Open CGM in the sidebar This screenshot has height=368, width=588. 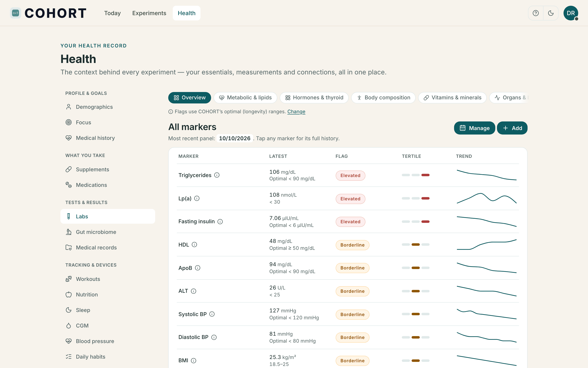(108, 326)
